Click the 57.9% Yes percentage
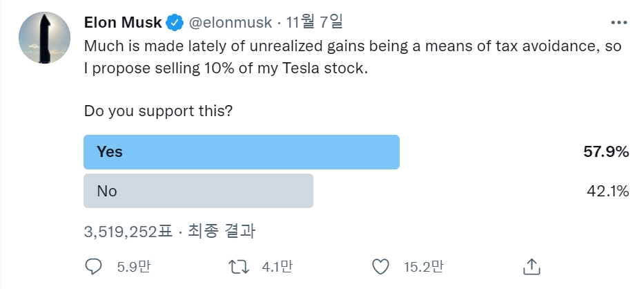The height and width of the screenshot is (289, 644). click(x=606, y=152)
